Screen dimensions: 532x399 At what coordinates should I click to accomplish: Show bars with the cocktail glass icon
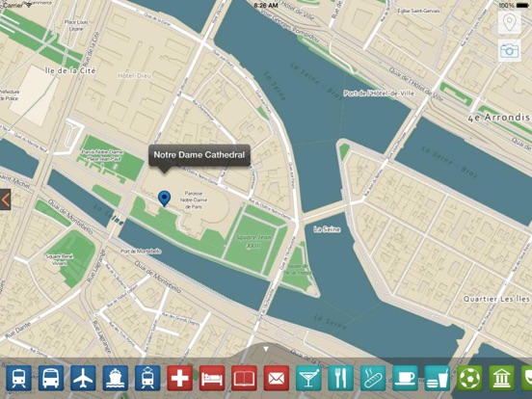click(308, 378)
